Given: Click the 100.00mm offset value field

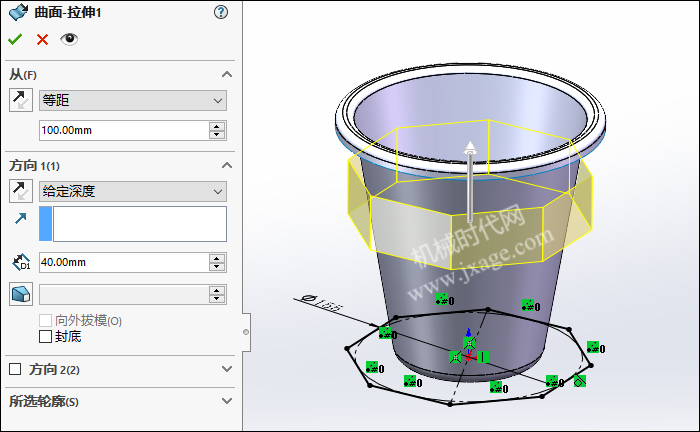Looking at the screenshot, I should (124, 130).
